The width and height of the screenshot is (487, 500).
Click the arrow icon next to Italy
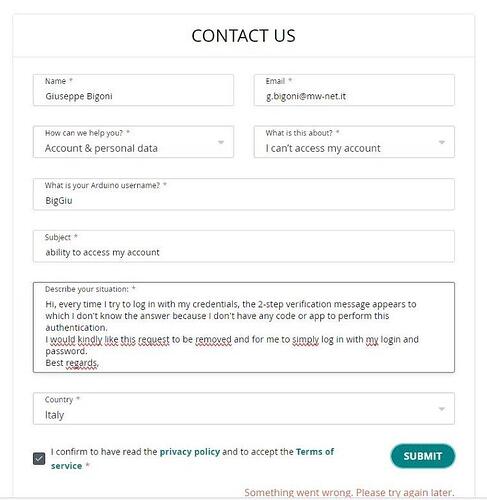tap(442, 409)
